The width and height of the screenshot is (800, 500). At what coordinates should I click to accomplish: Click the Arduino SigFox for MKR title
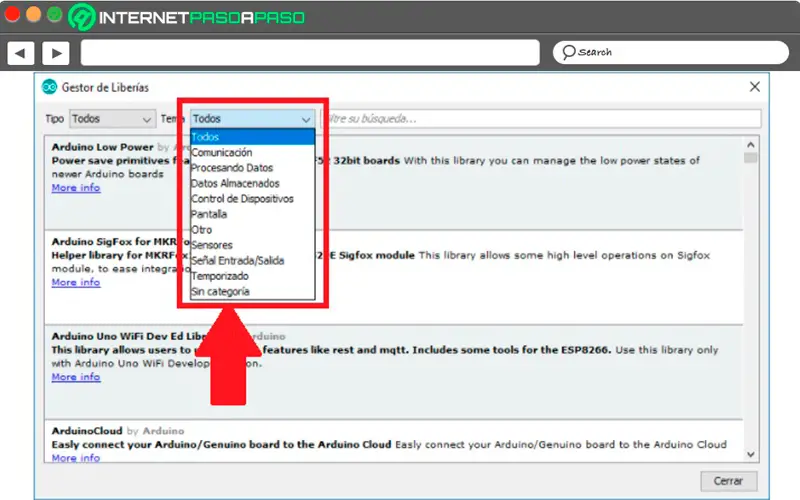pos(121,241)
